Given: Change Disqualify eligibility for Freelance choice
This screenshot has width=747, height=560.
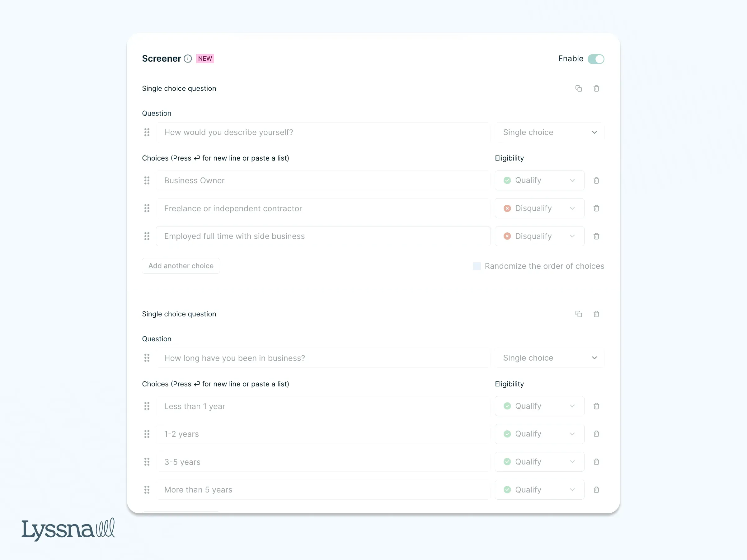Looking at the screenshot, I should pos(539,208).
